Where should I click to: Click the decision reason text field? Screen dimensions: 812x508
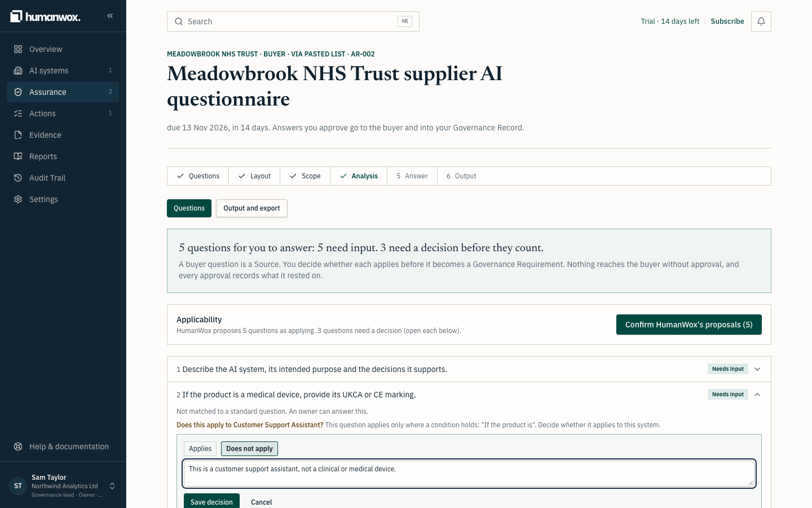click(469, 474)
